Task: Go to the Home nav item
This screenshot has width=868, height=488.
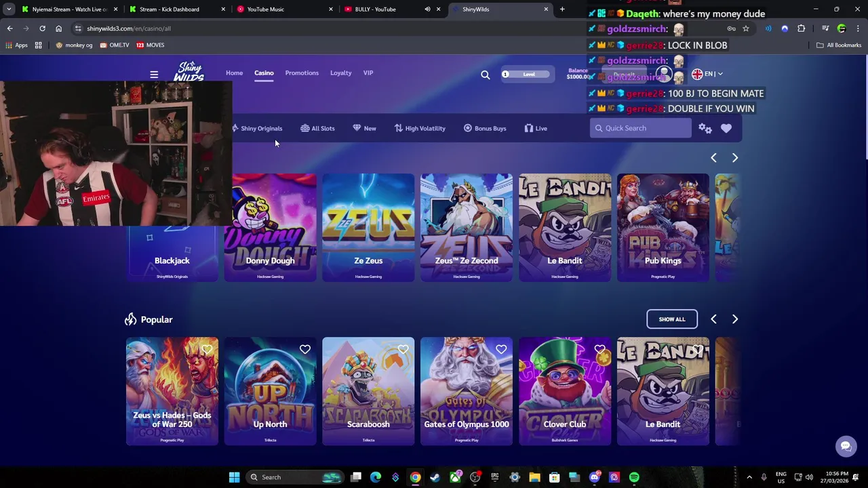Action: pos(234,73)
